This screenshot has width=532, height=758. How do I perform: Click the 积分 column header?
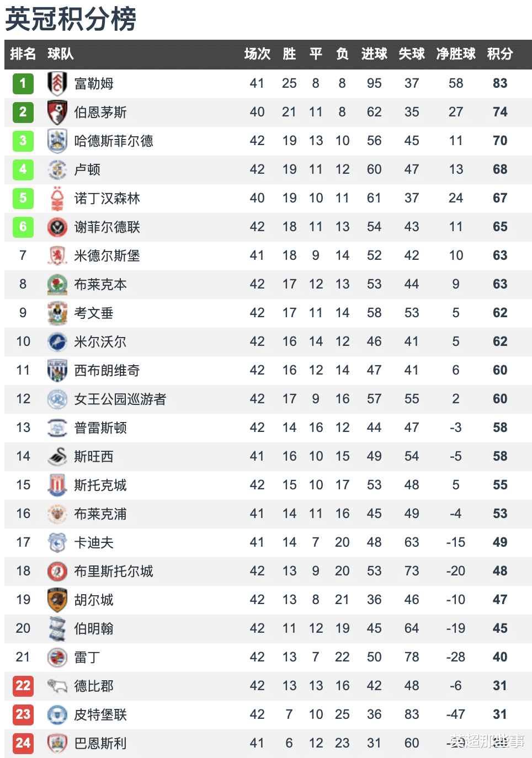pos(500,54)
